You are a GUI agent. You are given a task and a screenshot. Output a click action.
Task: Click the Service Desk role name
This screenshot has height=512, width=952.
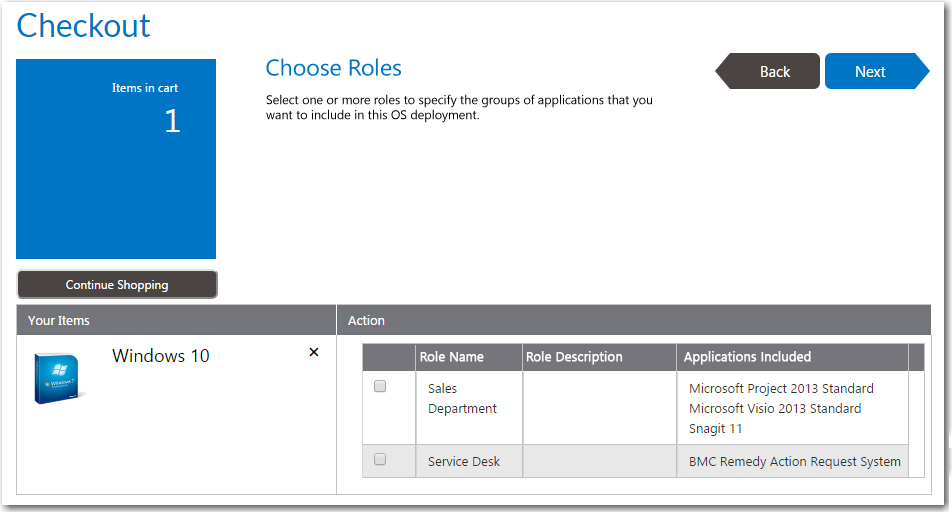click(464, 461)
